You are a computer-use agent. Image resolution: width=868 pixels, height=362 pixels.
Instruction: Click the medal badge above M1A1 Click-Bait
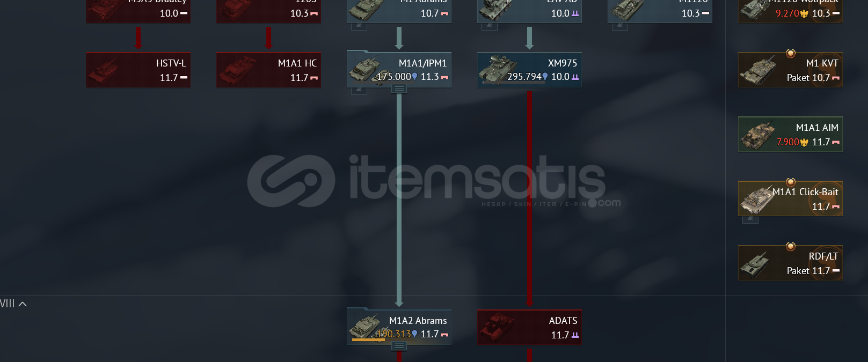(790, 182)
